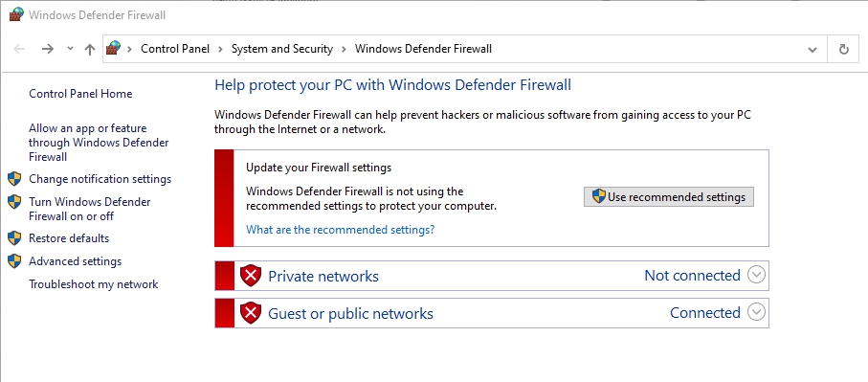Click the red shield beside Private networks
Image resolution: width=868 pixels, height=382 pixels.
pos(250,276)
